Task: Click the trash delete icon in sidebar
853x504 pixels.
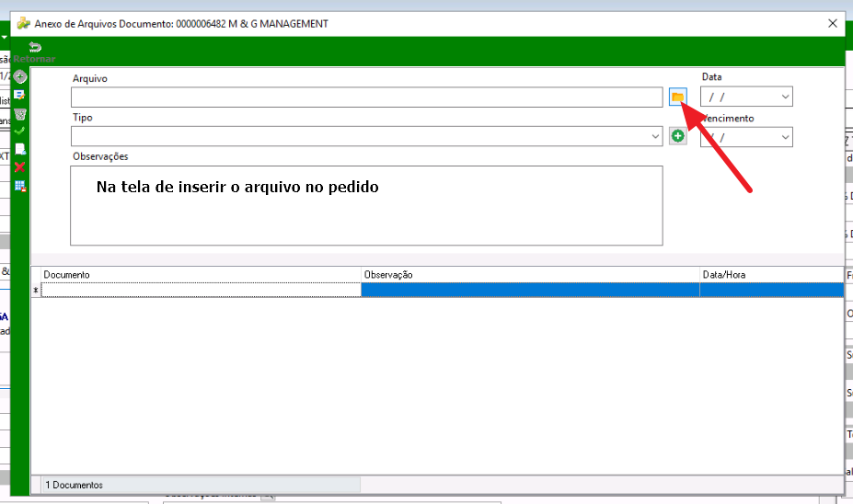Action: (20, 114)
